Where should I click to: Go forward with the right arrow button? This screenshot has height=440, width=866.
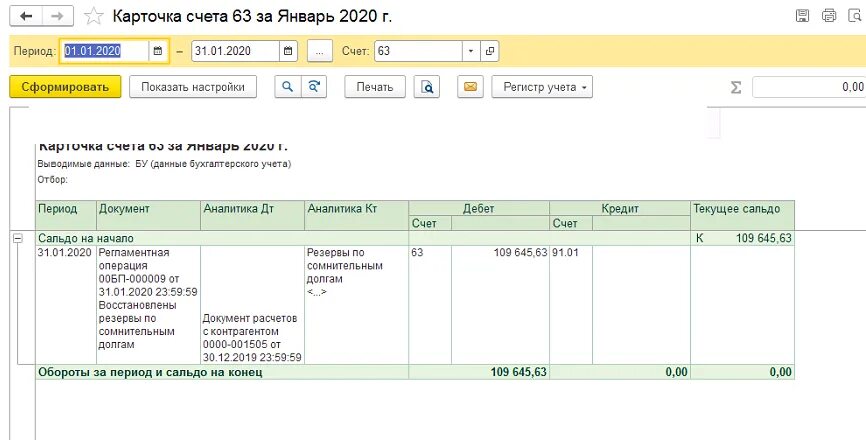click(57, 16)
